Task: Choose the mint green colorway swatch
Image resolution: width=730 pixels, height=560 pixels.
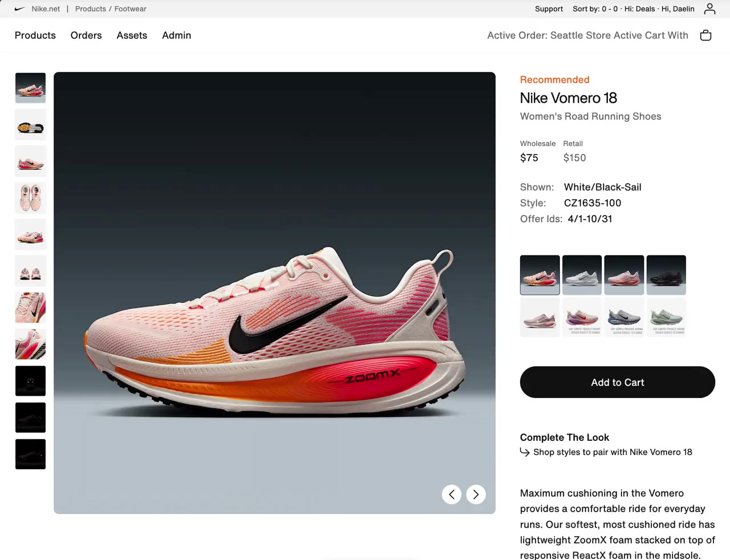Action: 666,317
